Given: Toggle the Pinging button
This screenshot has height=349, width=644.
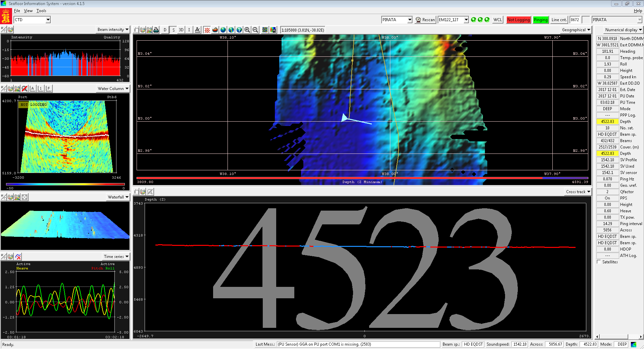Looking at the screenshot, I should pyautogui.click(x=541, y=20).
